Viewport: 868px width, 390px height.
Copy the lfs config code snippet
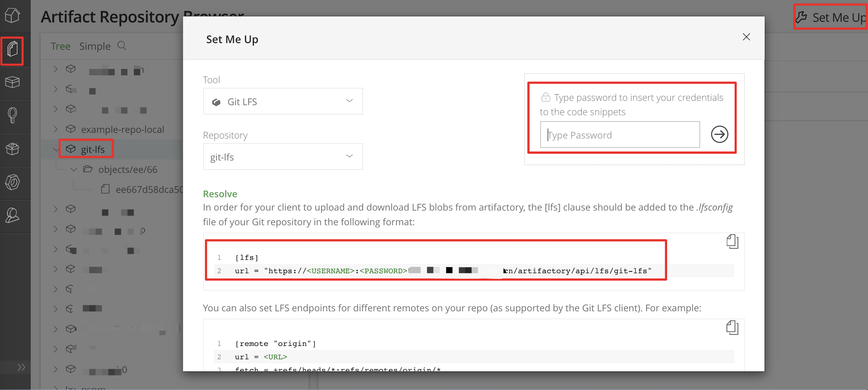tap(732, 242)
